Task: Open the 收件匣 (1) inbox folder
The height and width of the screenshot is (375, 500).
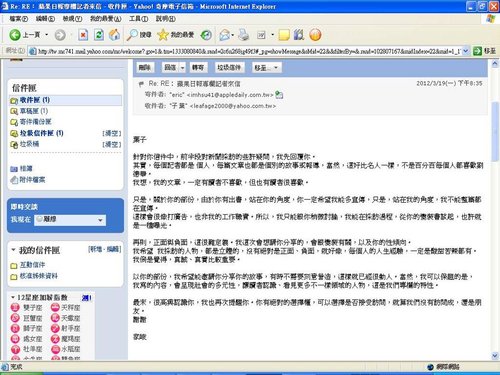Action: [x=34, y=100]
